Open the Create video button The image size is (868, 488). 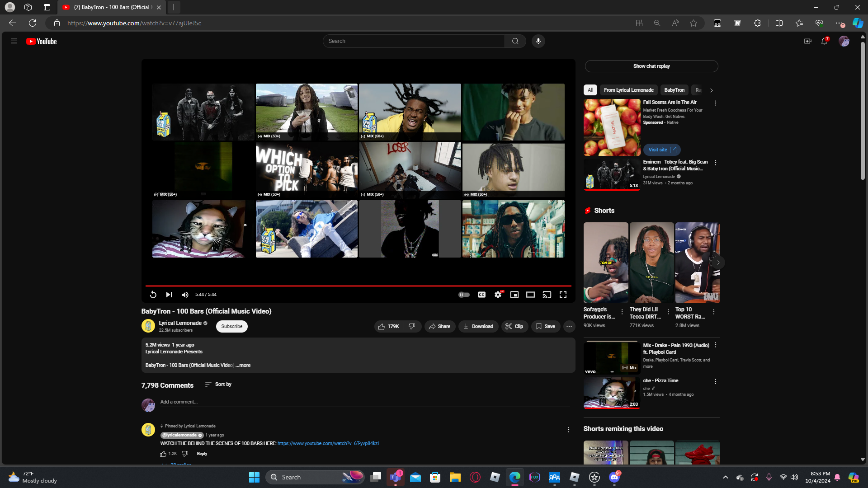pos(807,41)
